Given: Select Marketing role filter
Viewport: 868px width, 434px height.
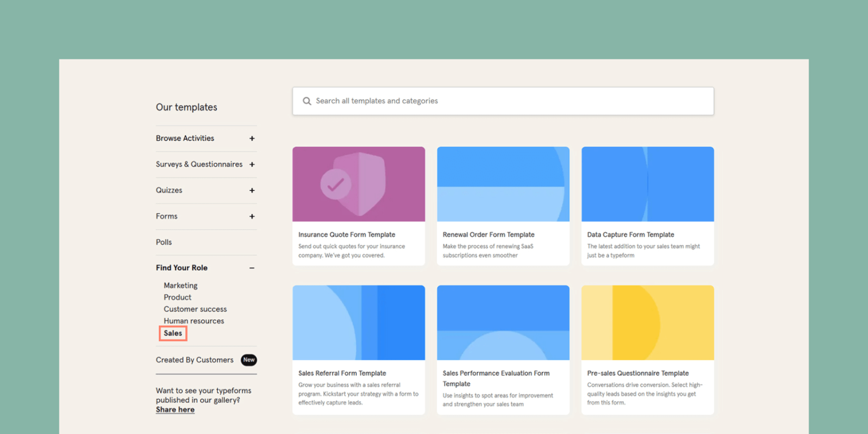Looking at the screenshot, I should point(181,285).
